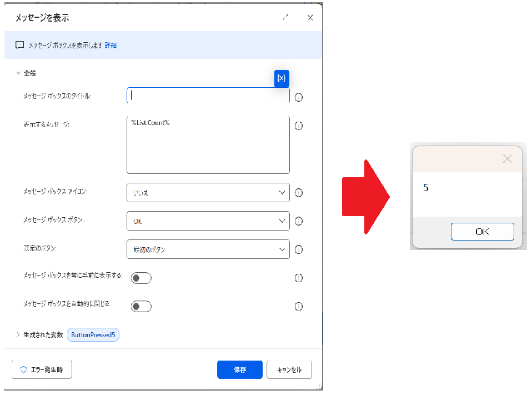Collapse the 全般 section
This screenshot has height=395, width=532.
pyautogui.click(x=18, y=73)
